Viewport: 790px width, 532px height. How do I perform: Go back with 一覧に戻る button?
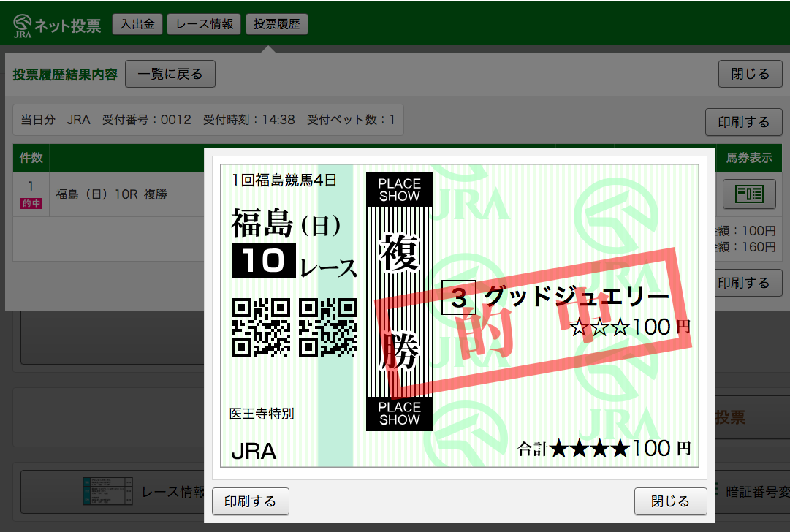point(170,74)
